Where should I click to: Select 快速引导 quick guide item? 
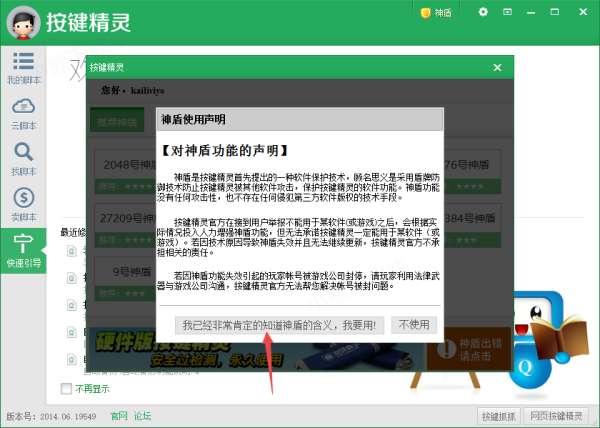pos(23,251)
